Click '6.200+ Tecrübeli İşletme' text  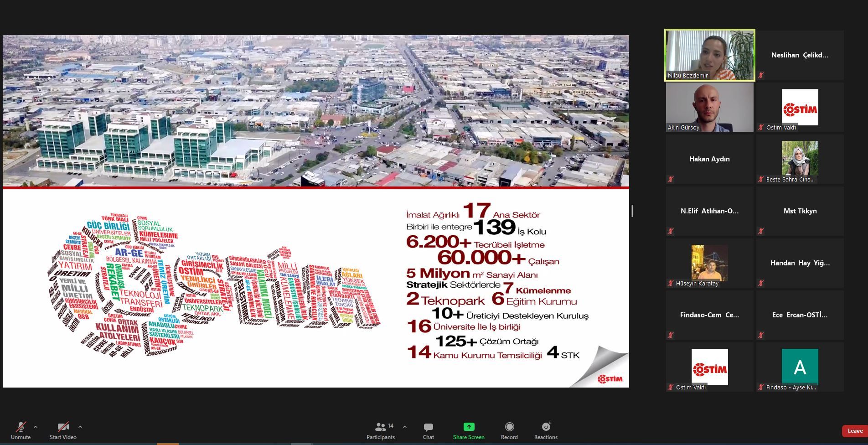click(475, 242)
